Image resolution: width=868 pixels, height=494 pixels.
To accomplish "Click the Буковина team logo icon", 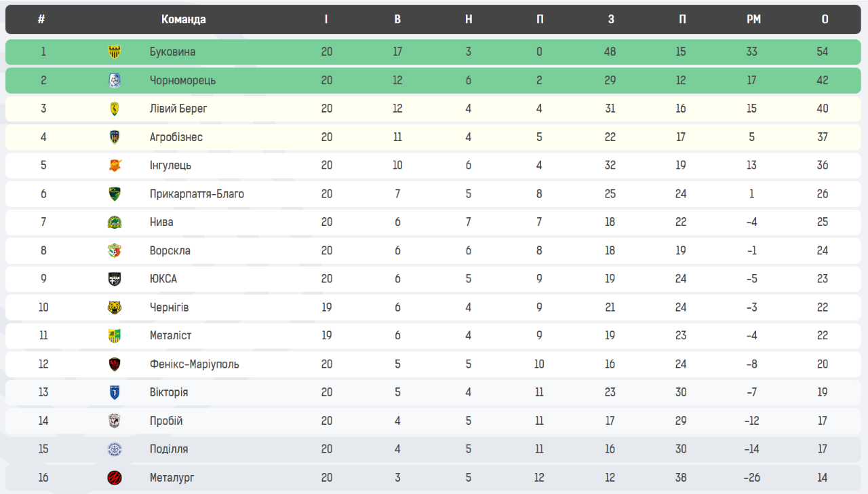I will 115,52.
